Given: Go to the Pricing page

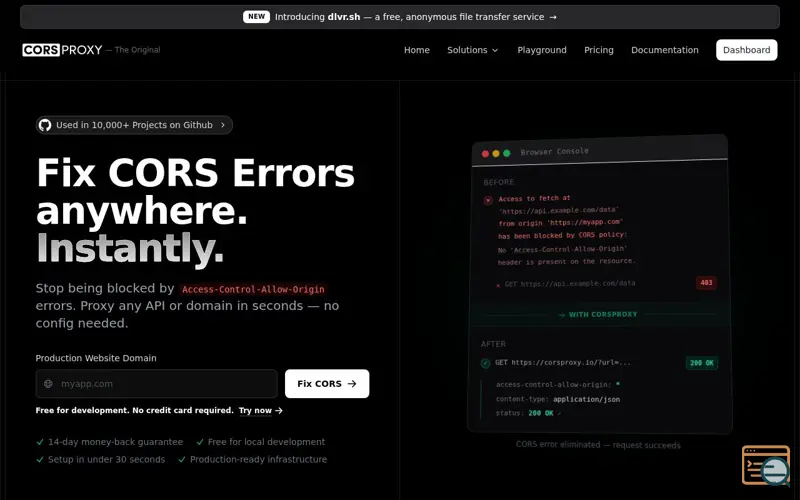Looking at the screenshot, I should 598,50.
